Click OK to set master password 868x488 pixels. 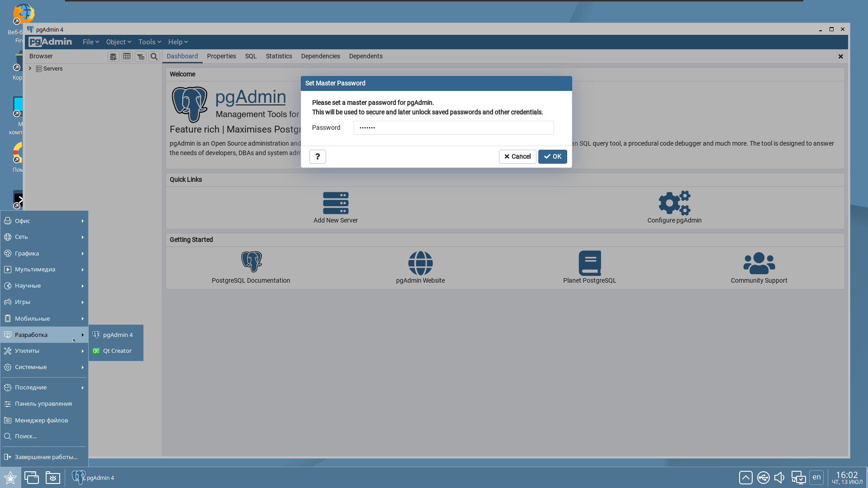click(x=553, y=156)
